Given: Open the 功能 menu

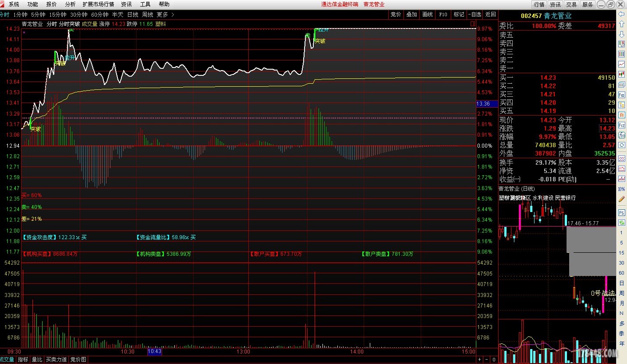Looking at the screenshot, I should coord(32,4).
